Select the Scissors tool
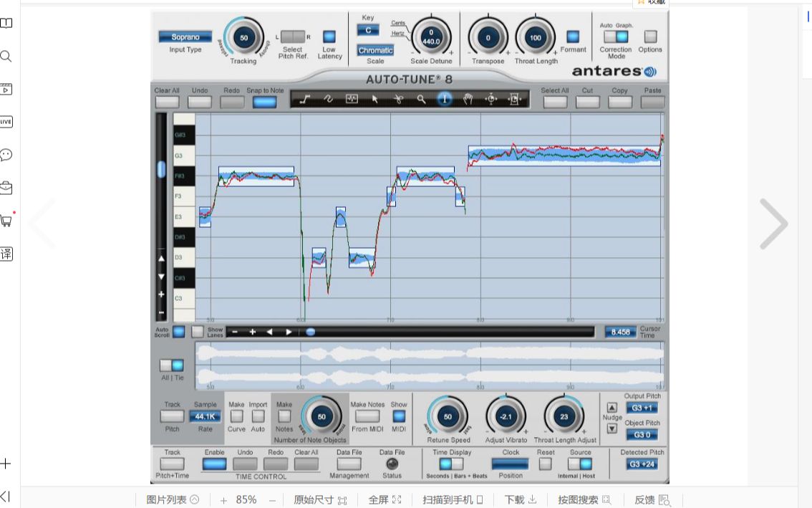 click(x=398, y=99)
